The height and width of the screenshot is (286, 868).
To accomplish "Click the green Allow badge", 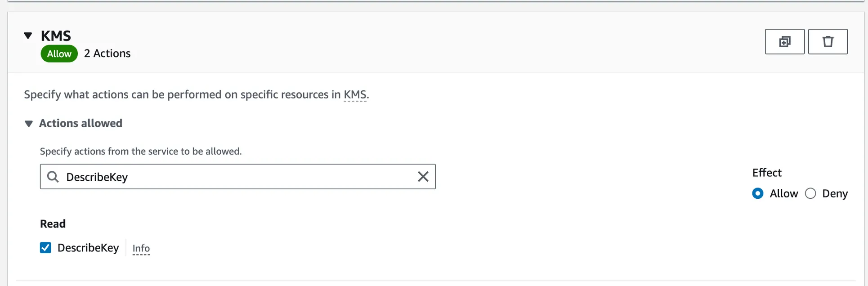I will (59, 54).
